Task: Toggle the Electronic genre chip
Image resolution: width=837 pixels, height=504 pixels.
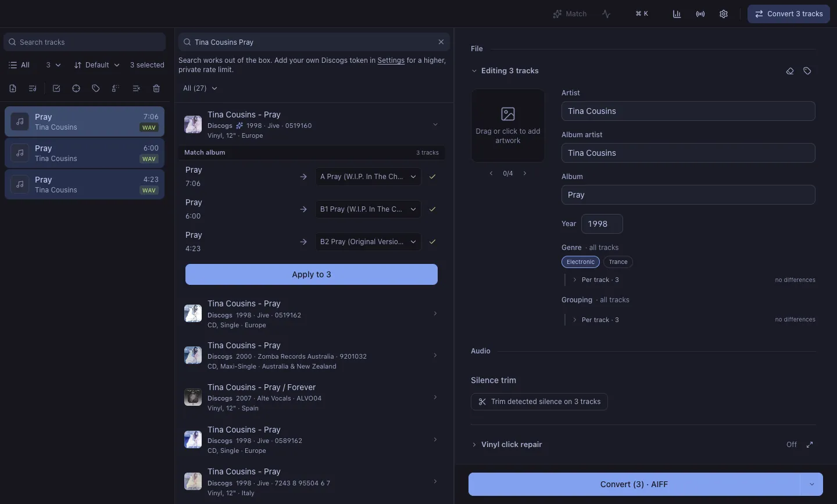Action: pyautogui.click(x=581, y=262)
